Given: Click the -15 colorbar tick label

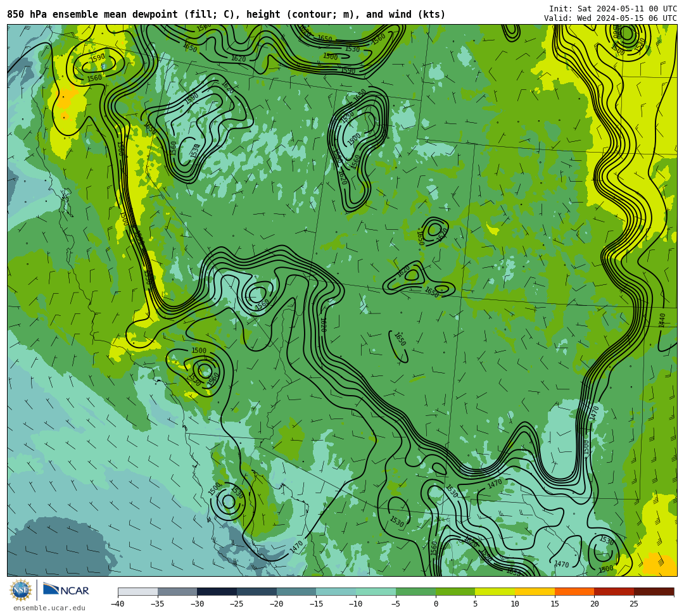Looking at the screenshot, I should coord(316,604).
